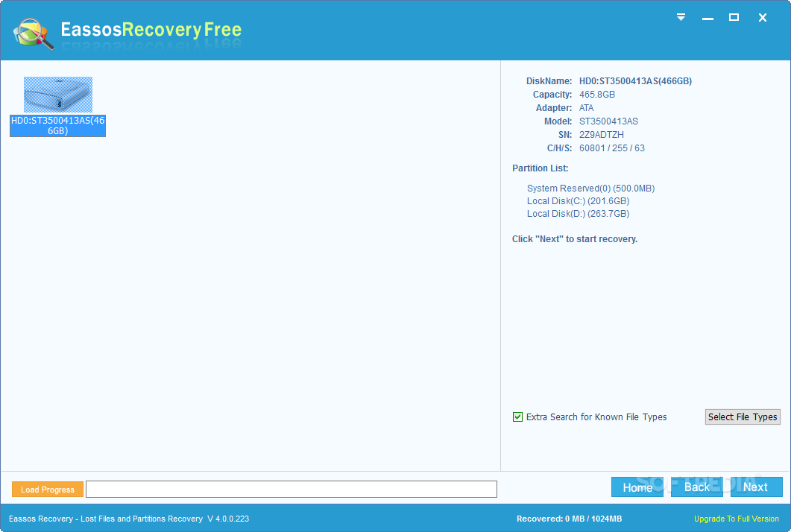Select System Reserved(0) (500.0MB) partition entry
The width and height of the screenshot is (791, 532).
[590, 188]
